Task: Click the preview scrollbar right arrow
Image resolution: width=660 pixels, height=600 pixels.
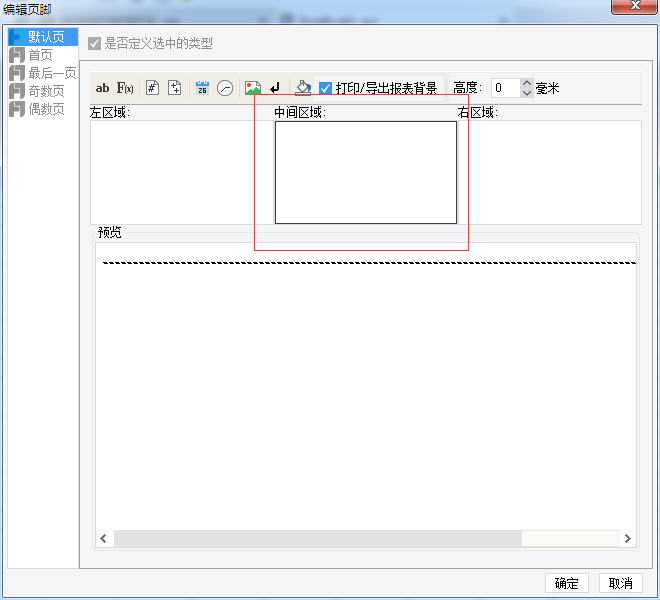Action: click(628, 539)
